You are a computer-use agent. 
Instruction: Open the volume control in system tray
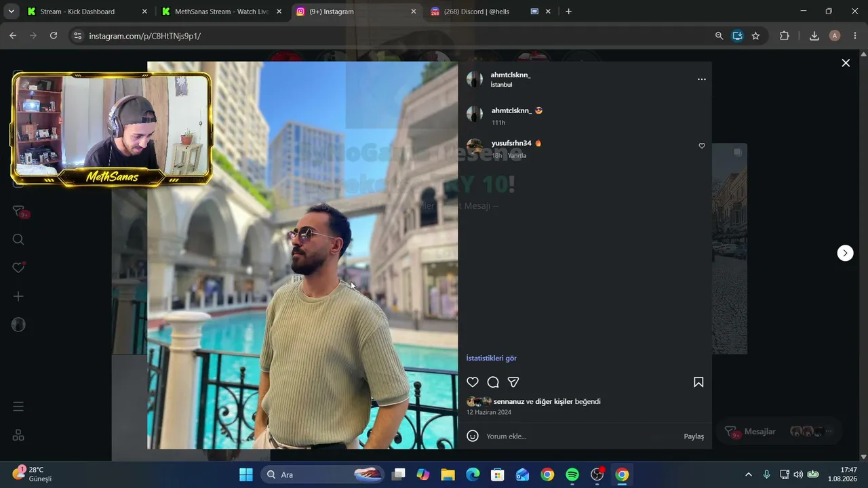(798, 474)
